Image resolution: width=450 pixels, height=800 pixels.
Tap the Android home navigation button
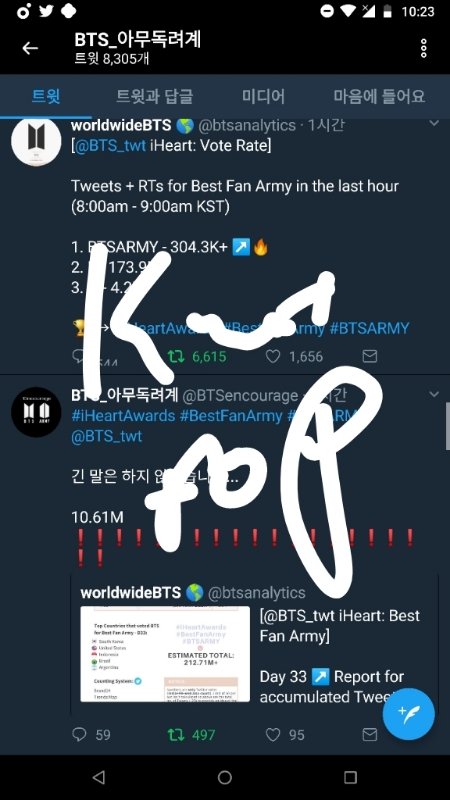point(225,777)
